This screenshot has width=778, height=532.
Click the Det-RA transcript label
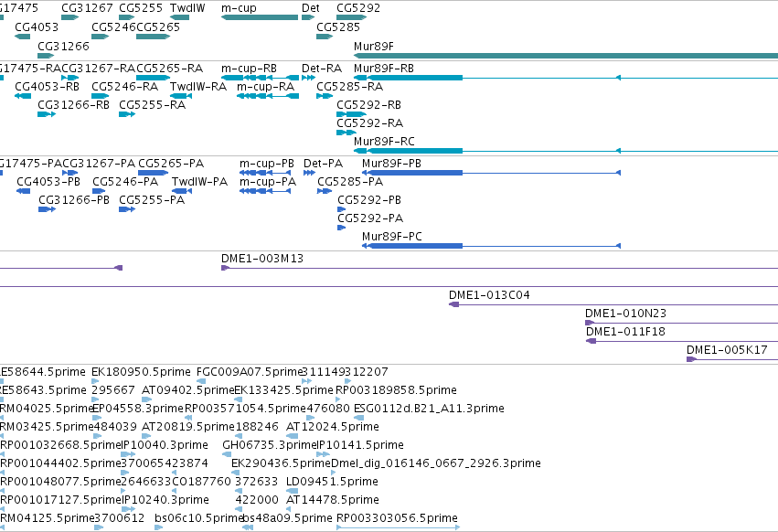coord(322,68)
